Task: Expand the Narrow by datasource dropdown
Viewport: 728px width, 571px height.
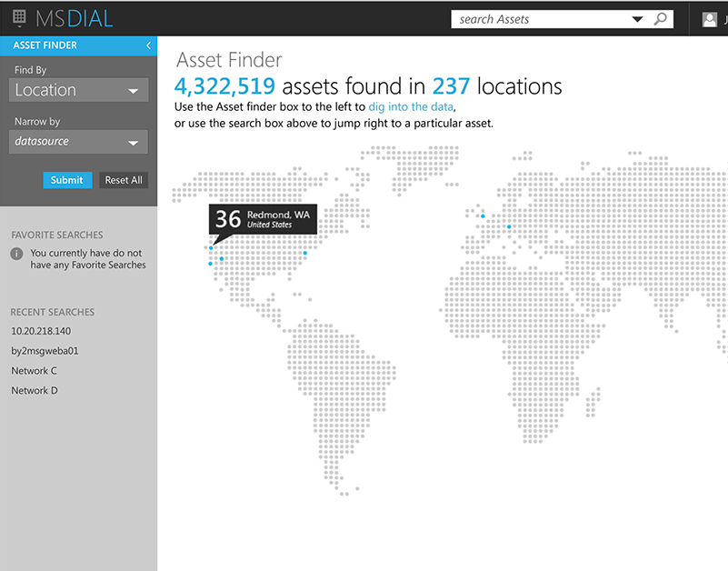Action: click(x=78, y=142)
